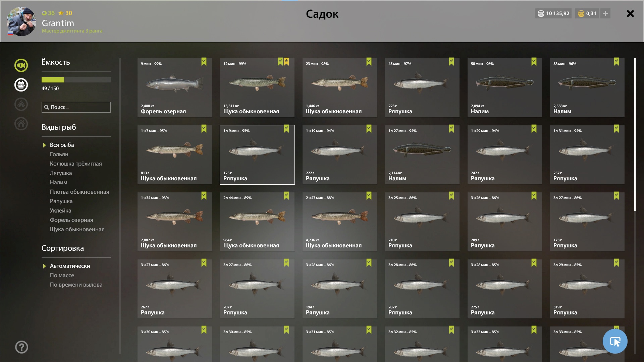Click the fish grid vertical scrollbar
Image resolution: width=644 pixels, height=362 pixels.
coord(635,135)
